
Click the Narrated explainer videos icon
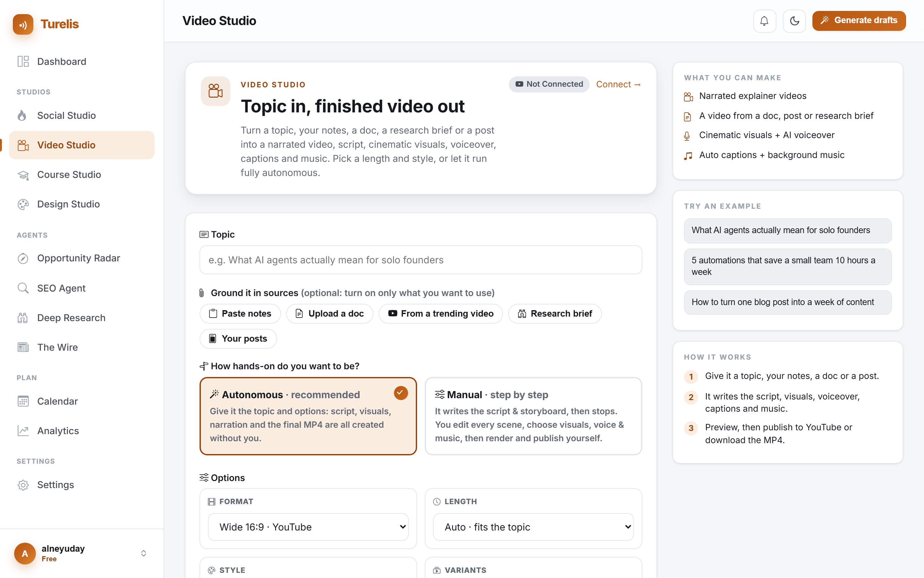pos(688,97)
